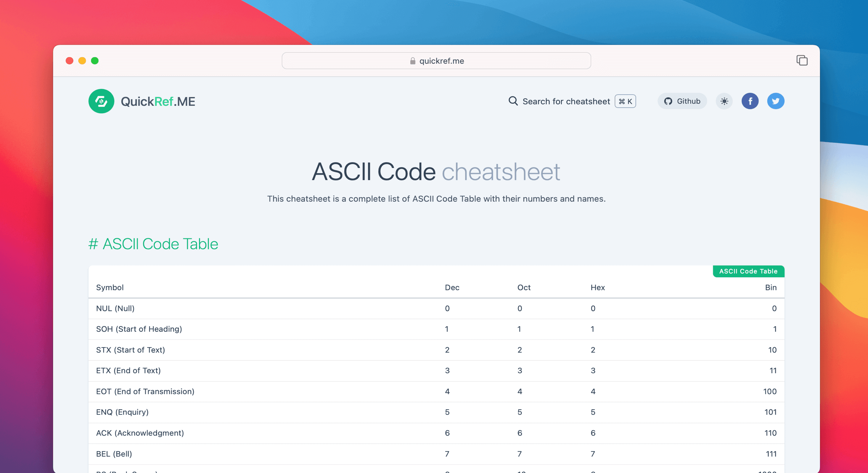Open the Facebook share icon

point(750,101)
